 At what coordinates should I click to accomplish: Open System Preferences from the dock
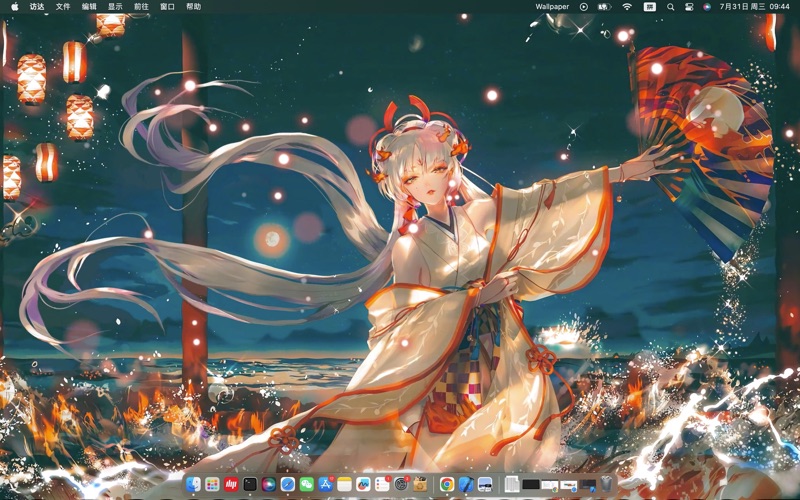[401, 484]
